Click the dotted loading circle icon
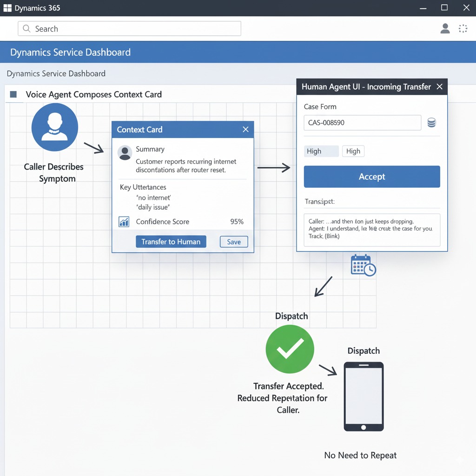 (x=463, y=28)
